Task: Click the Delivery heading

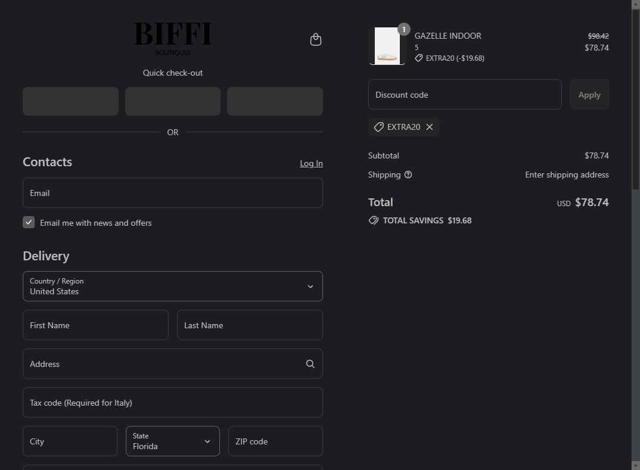Action: click(46, 256)
